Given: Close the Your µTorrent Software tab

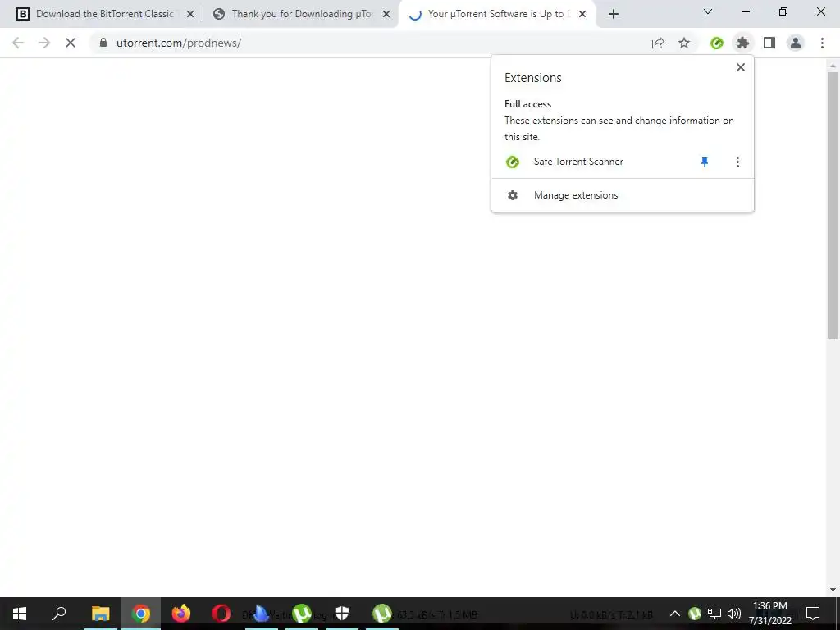Looking at the screenshot, I should [582, 14].
